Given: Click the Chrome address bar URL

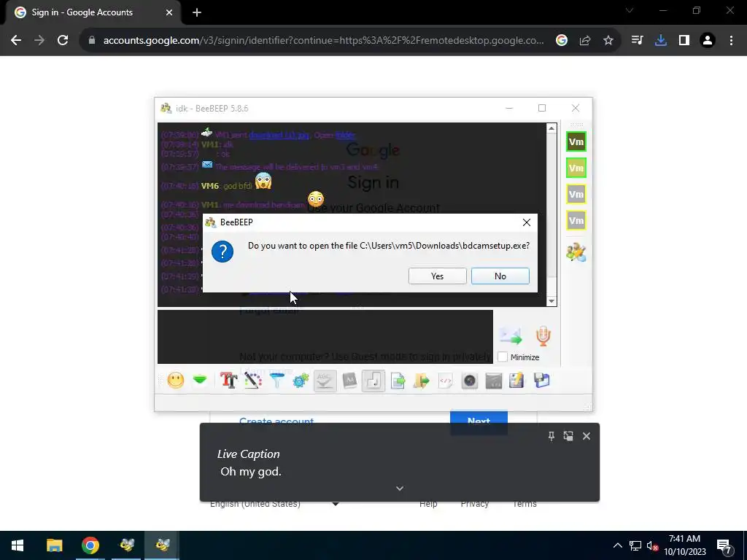Looking at the screenshot, I should click(323, 41).
